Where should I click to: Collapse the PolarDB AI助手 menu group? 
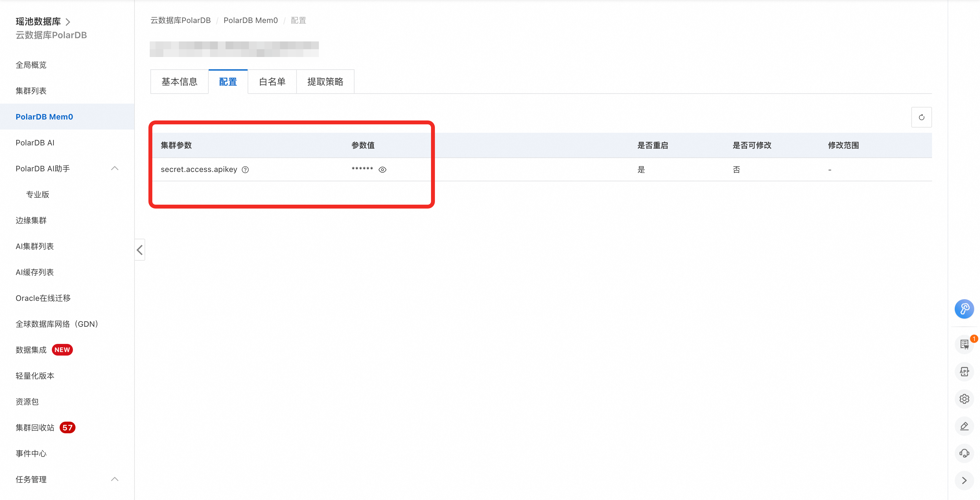(114, 168)
